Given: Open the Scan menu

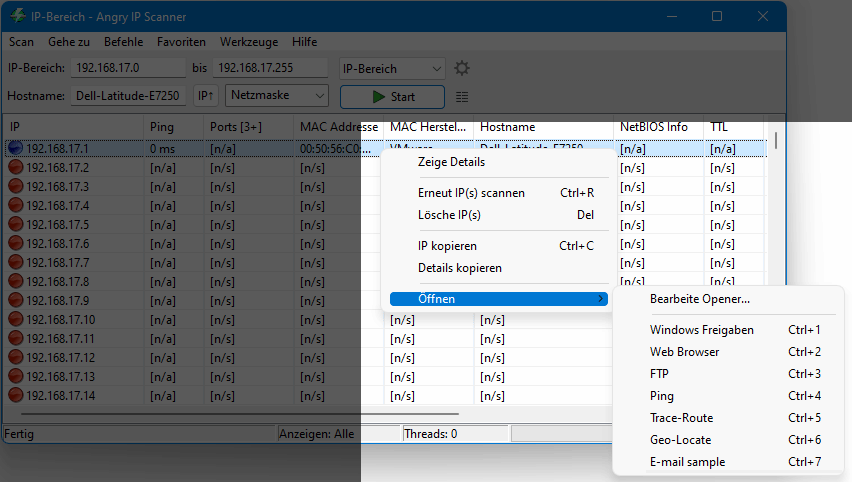Looking at the screenshot, I should [21, 42].
